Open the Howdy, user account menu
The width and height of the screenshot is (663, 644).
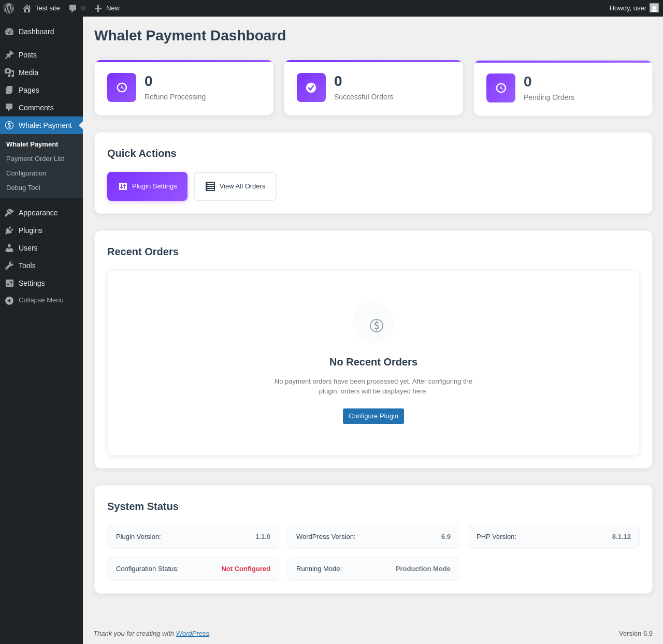click(634, 8)
